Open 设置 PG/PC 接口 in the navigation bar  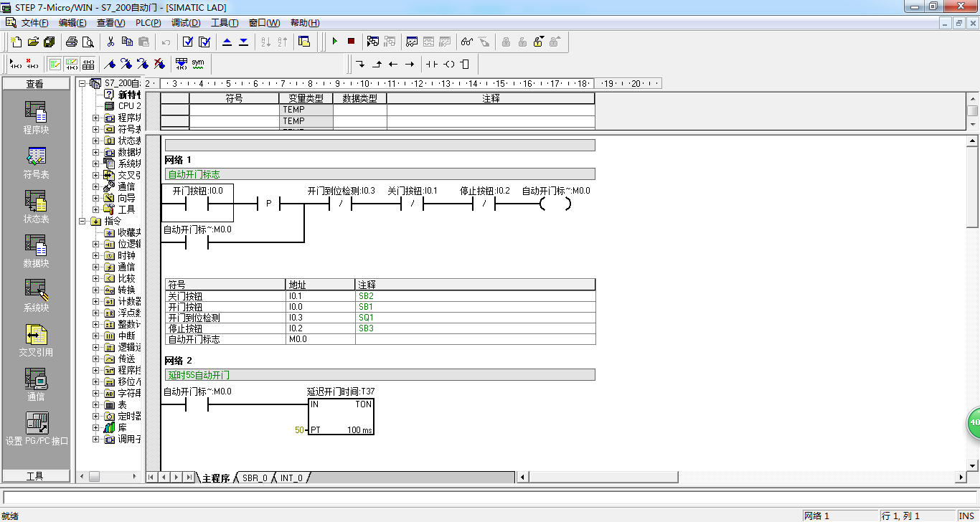pyautogui.click(x=36, y=429)
